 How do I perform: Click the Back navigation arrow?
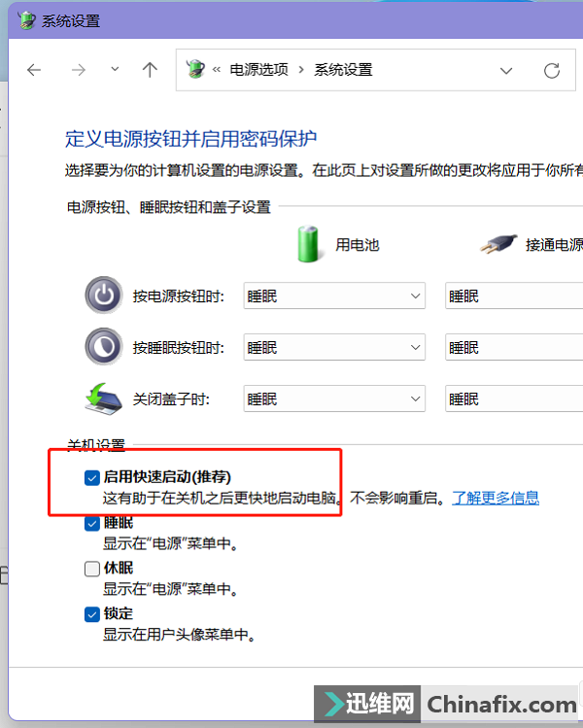click(x=35, y=70)
